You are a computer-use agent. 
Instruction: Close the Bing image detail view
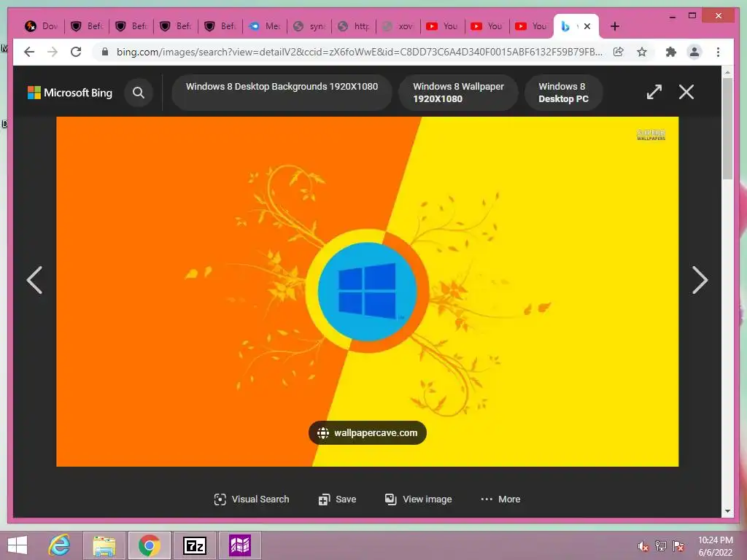[686, 92]
